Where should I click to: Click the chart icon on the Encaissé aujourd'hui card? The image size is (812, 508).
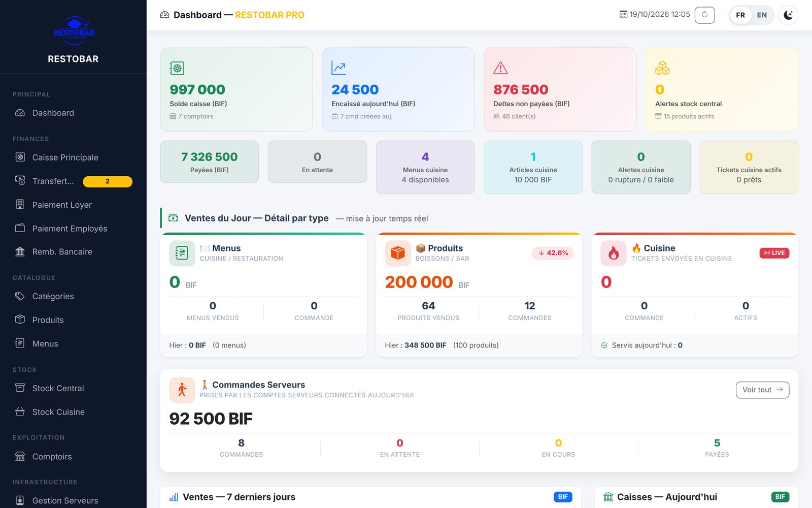point(339,68)
